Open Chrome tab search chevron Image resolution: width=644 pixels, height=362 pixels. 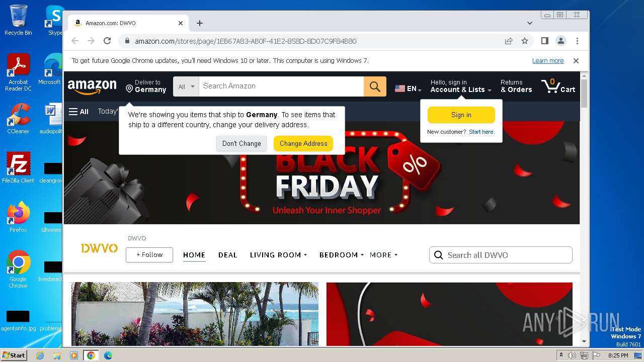(x=530, y=23)
